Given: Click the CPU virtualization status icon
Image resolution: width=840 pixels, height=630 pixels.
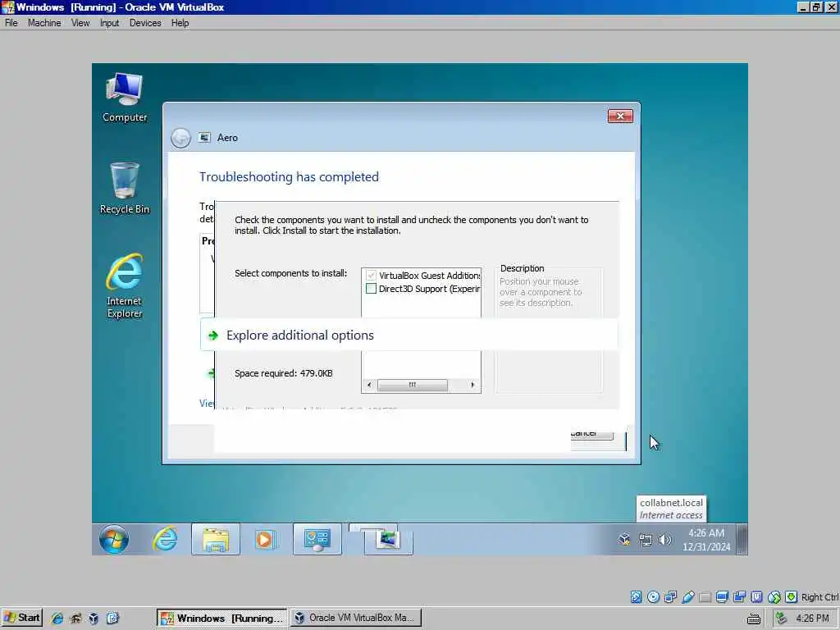Looking at the screenshot, I should click(x=757, y=597).
